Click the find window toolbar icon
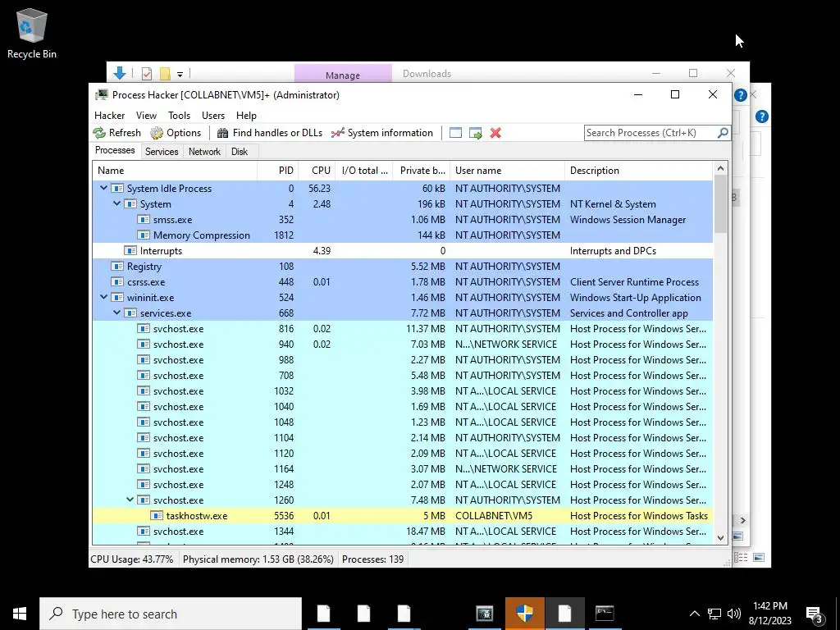This screenshot has width=840, height=630. click(455, 133)
